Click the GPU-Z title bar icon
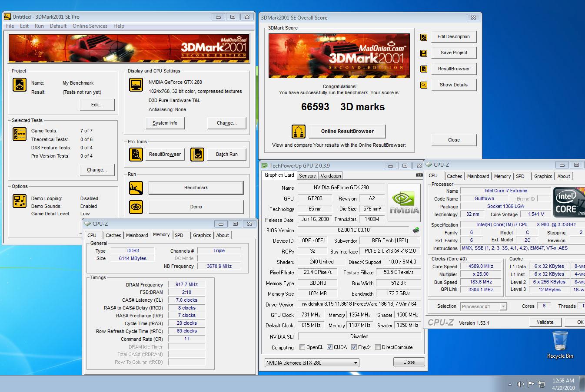585x392 pixels. click(264, 165)
